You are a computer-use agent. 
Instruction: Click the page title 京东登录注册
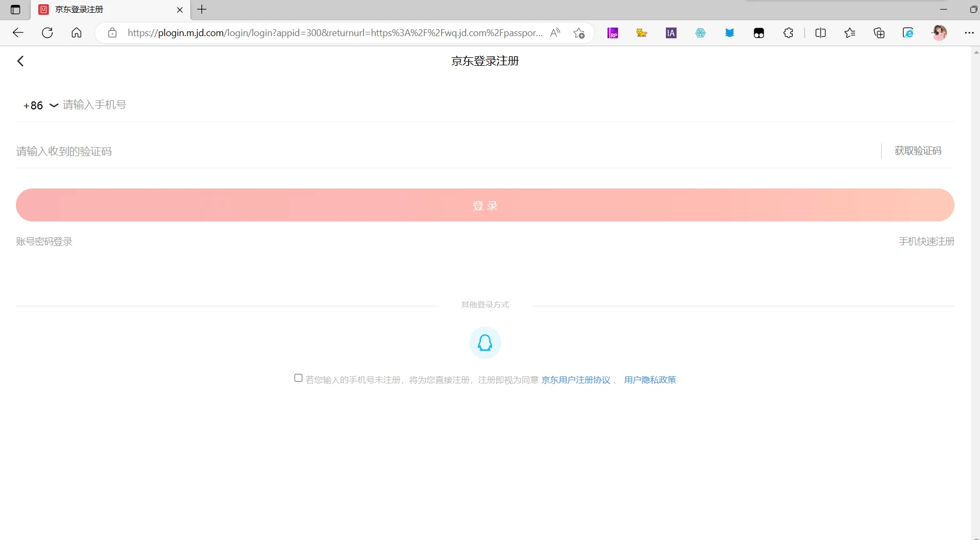pyautogui.click(x=485, y=61)
